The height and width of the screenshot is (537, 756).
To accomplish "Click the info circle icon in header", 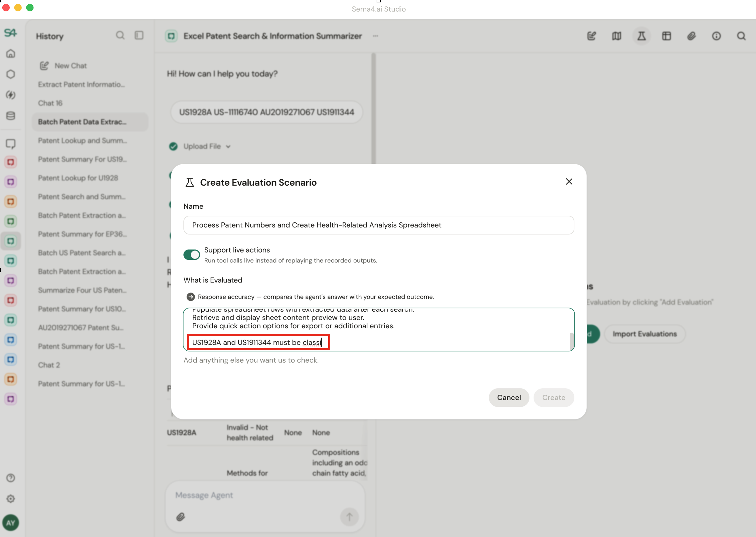I will point(716,36).
